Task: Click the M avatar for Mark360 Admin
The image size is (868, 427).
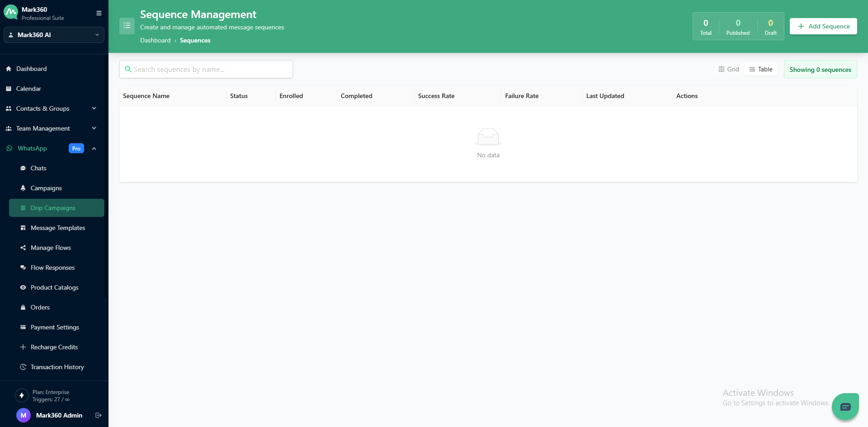Action: 24,415
